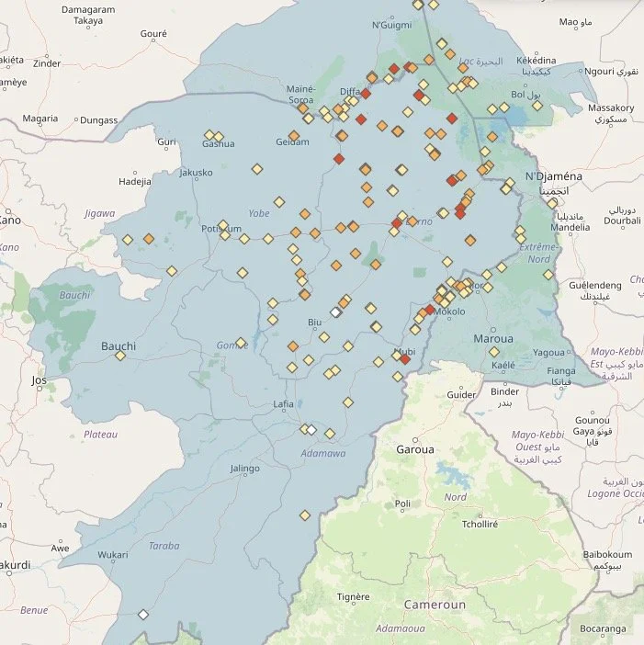Select the Dungass town label
Image resolution: width=644 pixels, height=645 pixels.
pos(98,120)
